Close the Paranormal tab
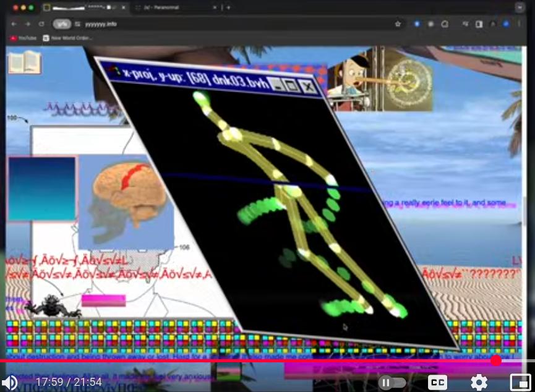The width and height of the screenshot is (535, 392). tap(215, 7)
